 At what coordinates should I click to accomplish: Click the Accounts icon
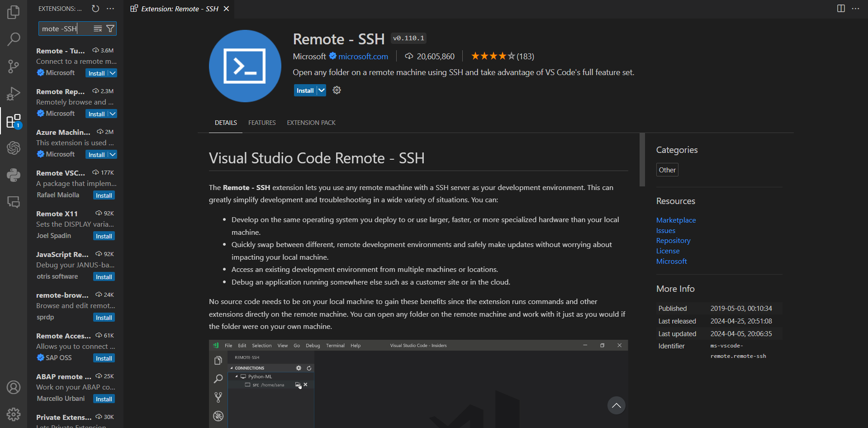click(x=14, y=387)
